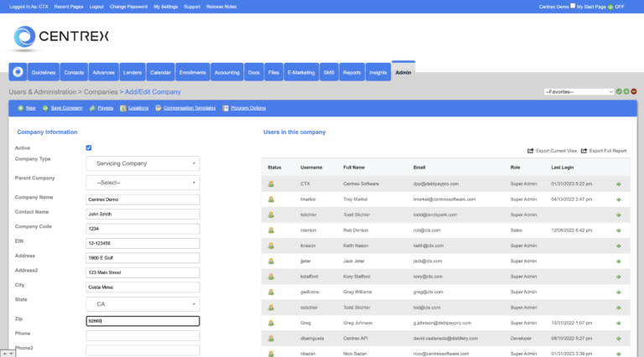Click the Company Name input field

pos(143,199)
